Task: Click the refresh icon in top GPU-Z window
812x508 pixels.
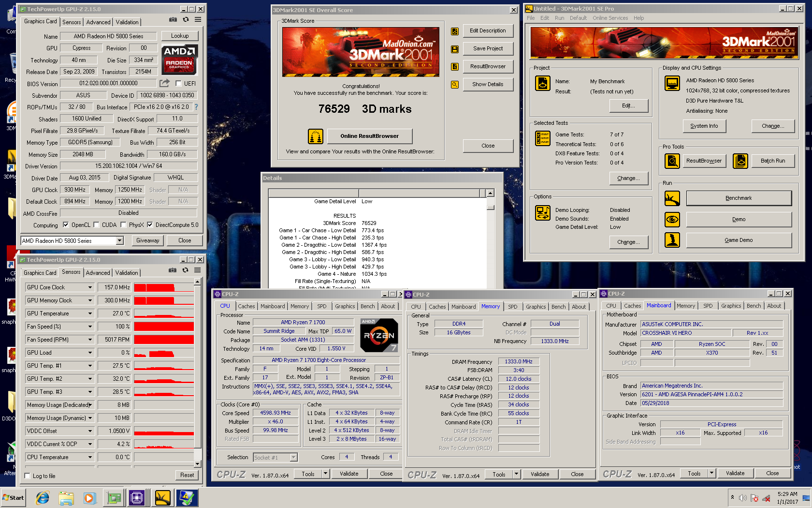Action: click(186, 20)
